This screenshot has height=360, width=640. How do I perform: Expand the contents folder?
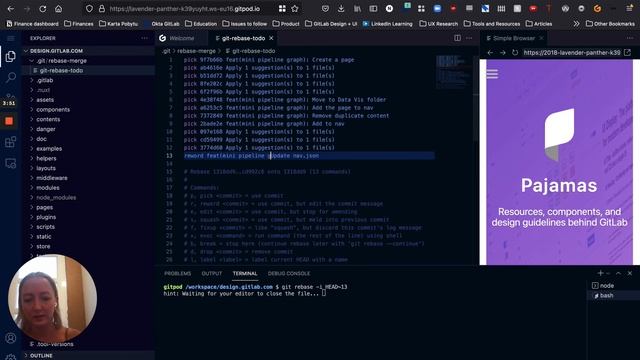point(48,120)
